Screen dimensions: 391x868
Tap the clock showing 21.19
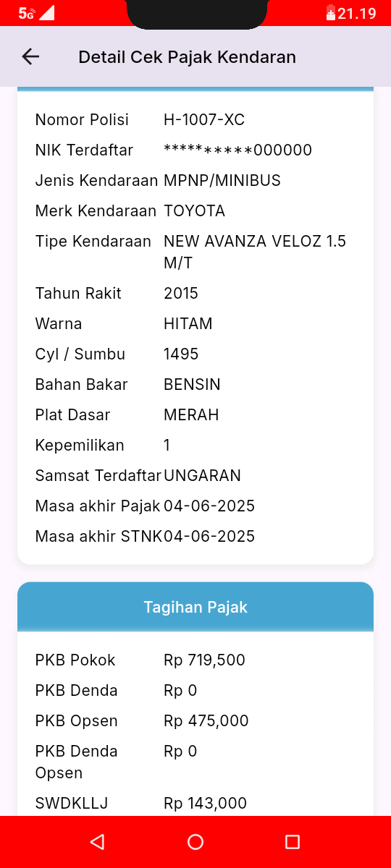pyautogui.click(x=357, y=13)
